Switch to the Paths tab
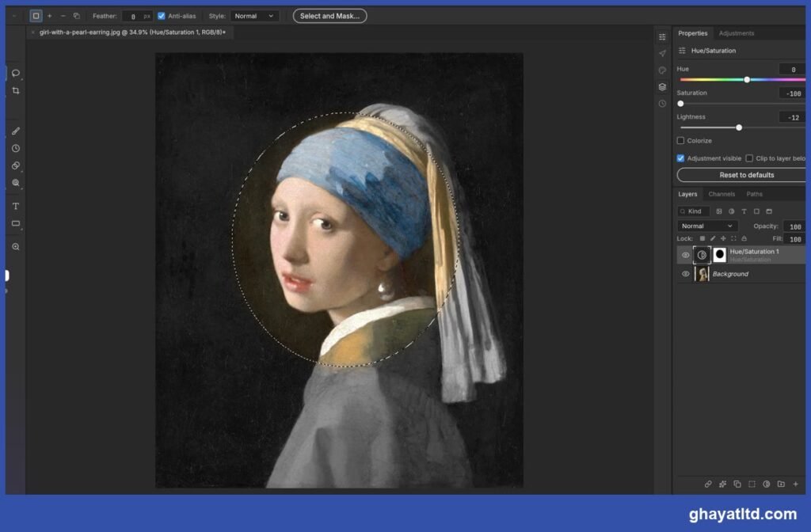 click(x=754, y=194)
